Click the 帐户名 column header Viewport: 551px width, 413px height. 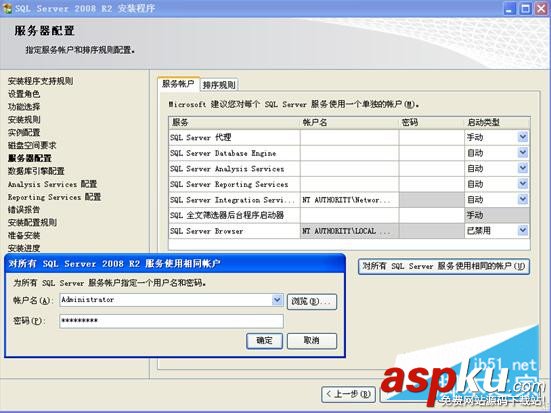(349, 122)
